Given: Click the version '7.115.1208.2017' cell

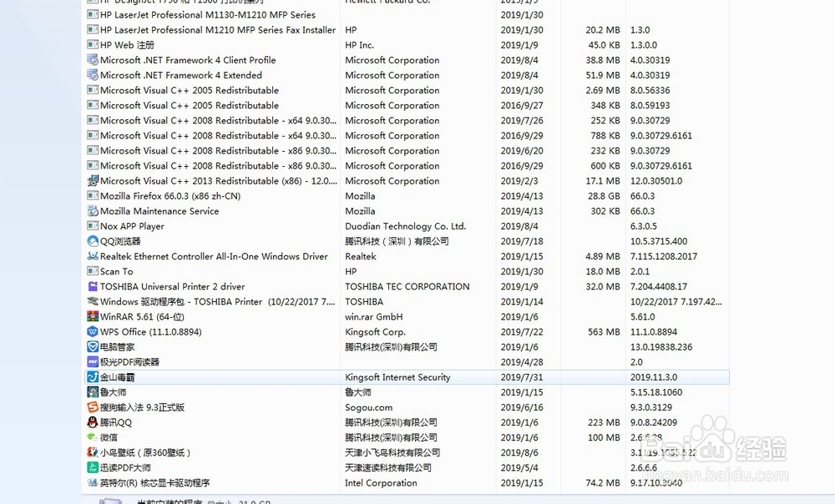Looking at the screenshot, I should (664, 256).
